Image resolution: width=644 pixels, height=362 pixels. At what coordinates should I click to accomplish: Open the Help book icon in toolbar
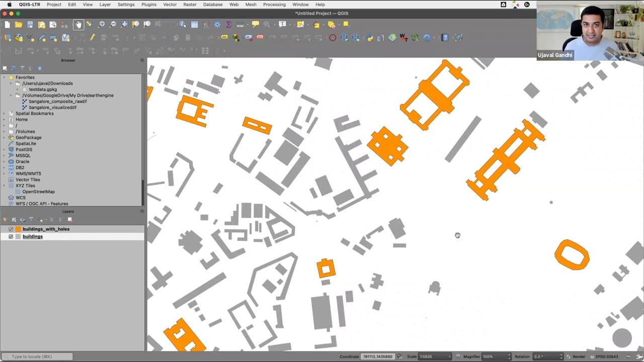445,37
